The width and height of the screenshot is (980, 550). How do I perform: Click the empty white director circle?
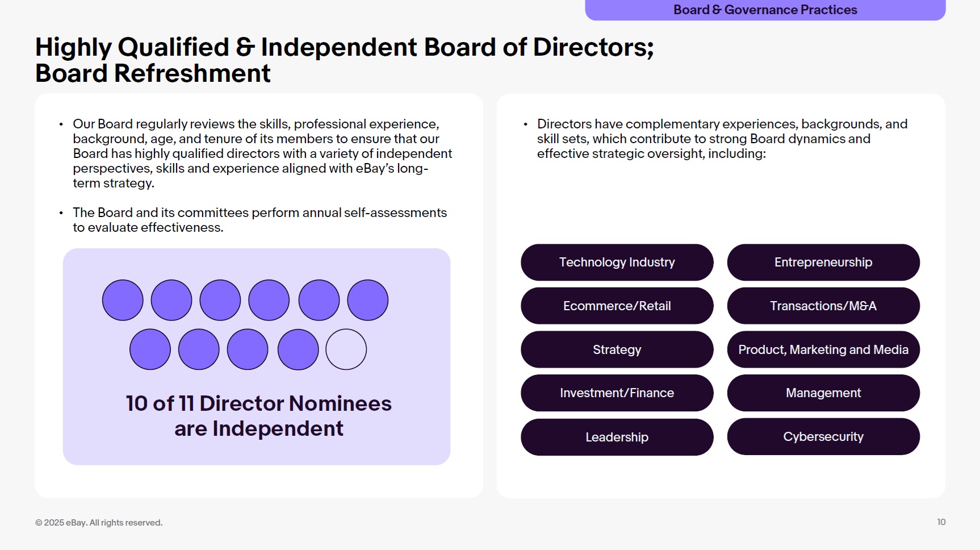pos(346,349)
